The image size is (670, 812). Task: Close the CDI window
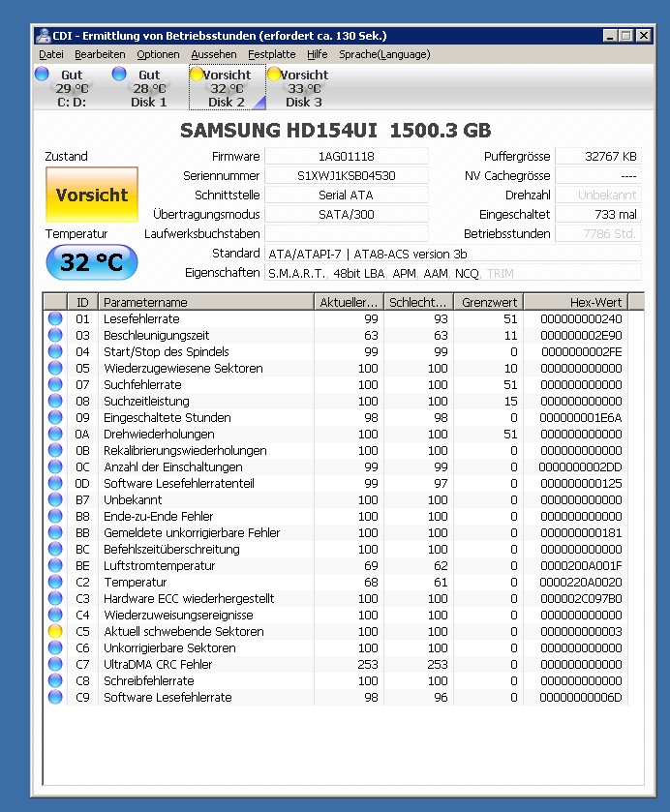coord(643,36)
